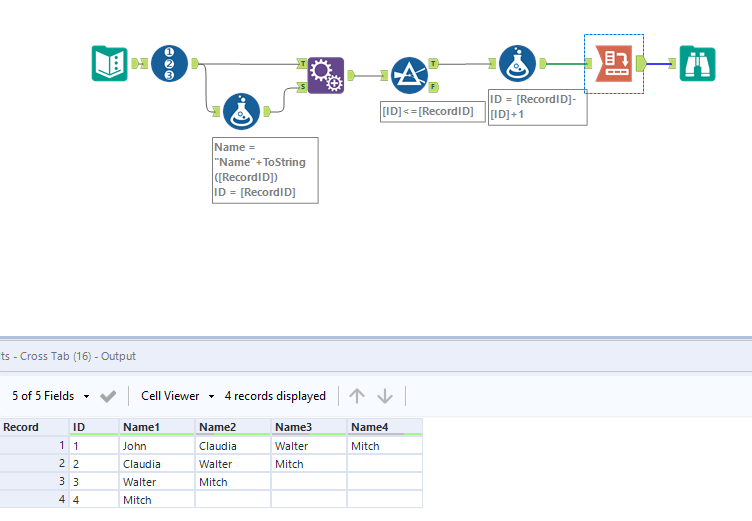This screenshot has height=521, width=752.
Task: Click the Cross Tab input anchor
Action: click(588, 63)
